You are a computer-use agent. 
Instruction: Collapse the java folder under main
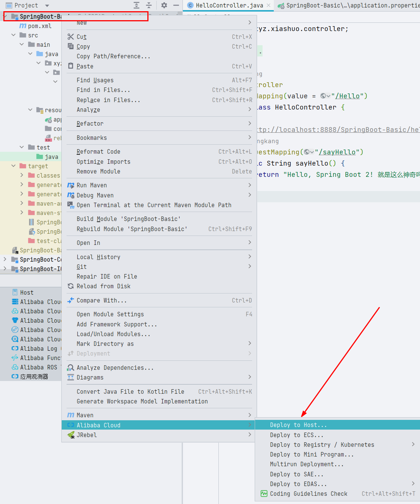pos(30,54)
